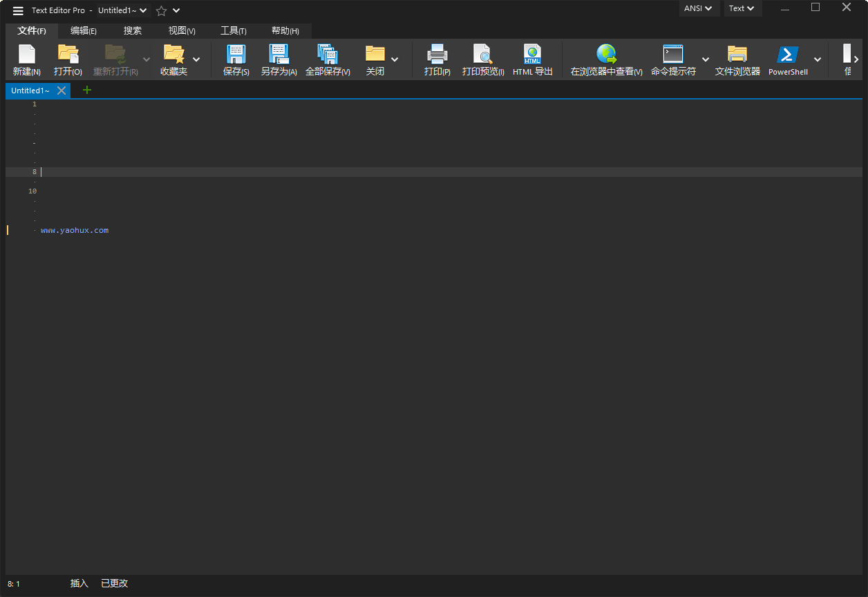This screenshot has width=868, height=597.
Task: Open a file using 打开
Action: [67, 59]
